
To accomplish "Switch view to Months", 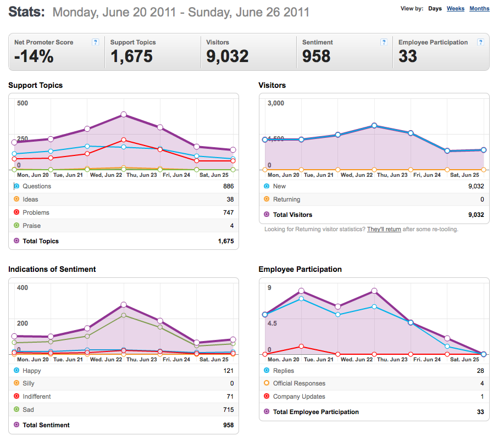I will point(479,9).
